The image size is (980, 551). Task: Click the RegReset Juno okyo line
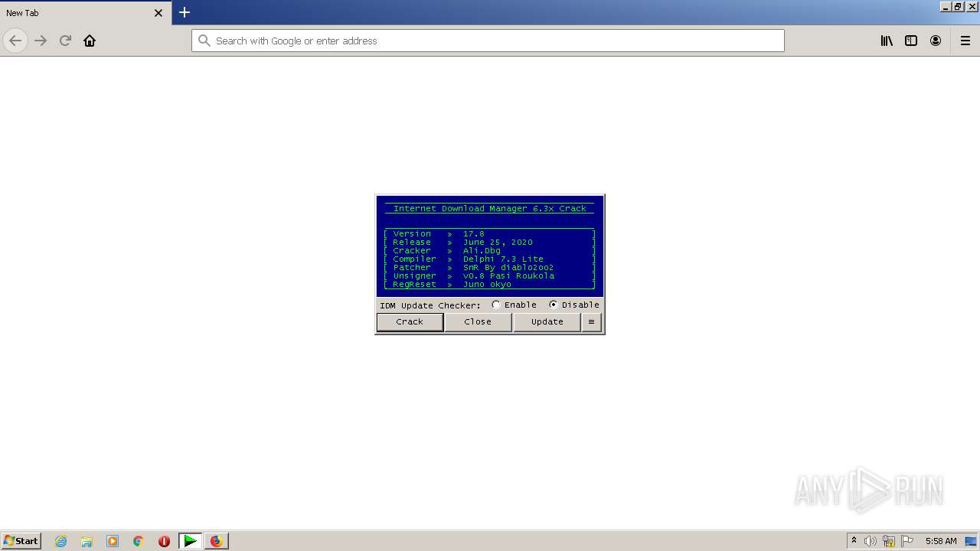(x=490, y=284)
